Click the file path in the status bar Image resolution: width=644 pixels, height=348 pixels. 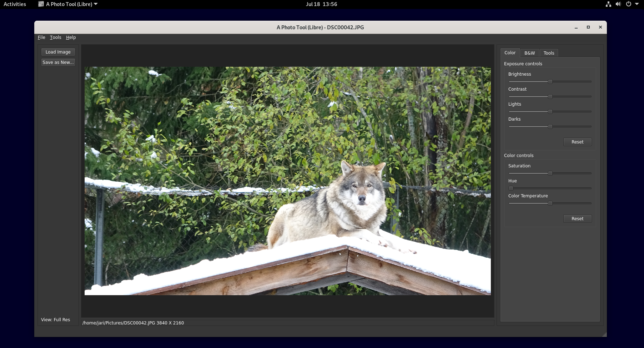coord(133,323)
